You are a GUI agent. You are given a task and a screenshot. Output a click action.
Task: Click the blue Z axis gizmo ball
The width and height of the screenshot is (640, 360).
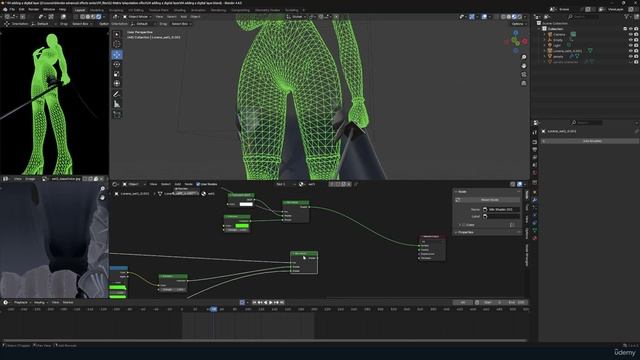click(x=516, y=33)
